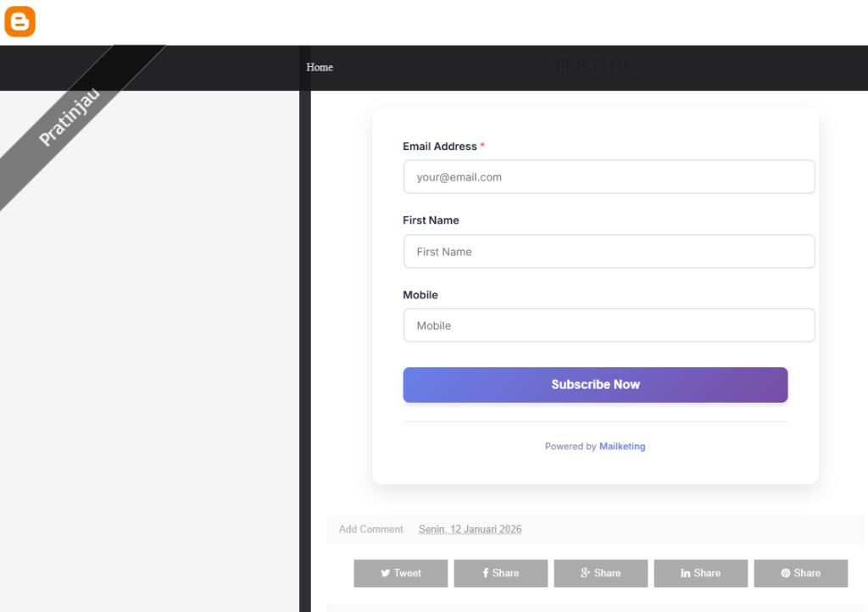Click the Pratinjau preview ribbon
The height and width of the screenshot is (612, 868).
coord(70,117)
